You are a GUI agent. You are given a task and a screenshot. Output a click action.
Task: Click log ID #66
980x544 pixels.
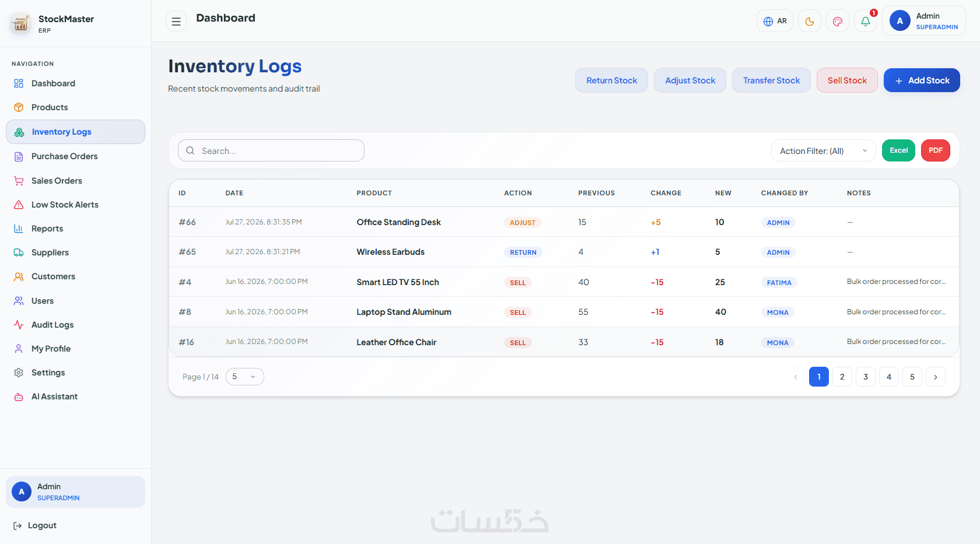tap(187, 222)
